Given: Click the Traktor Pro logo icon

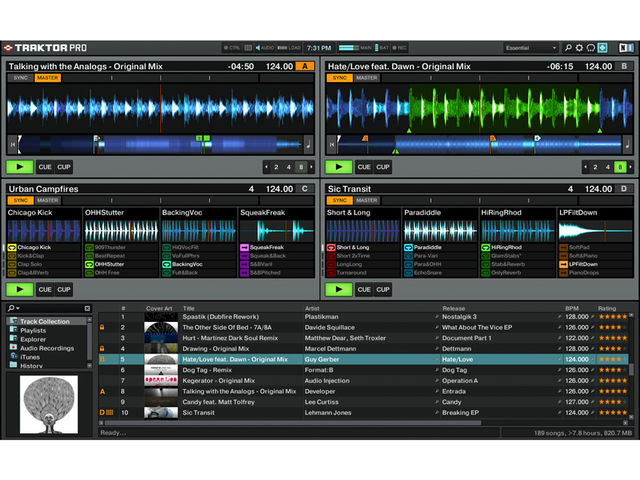Looking at the screenshot, I should point(8,48).
